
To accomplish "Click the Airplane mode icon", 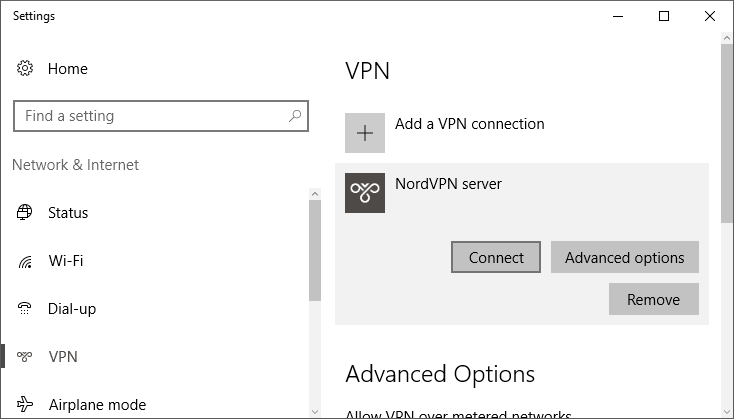I will point(24,404).
